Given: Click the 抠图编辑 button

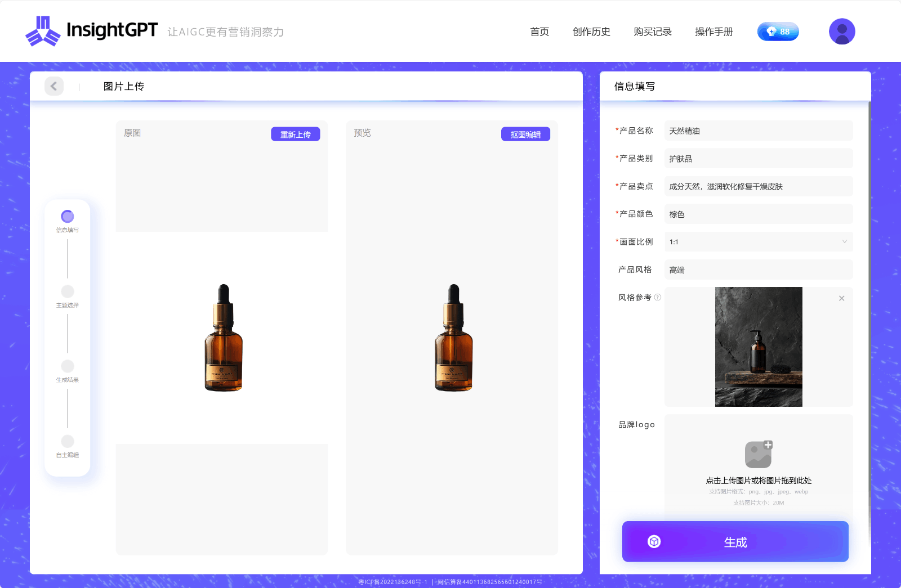Looking at the screenshot, I should coord(525,134).
